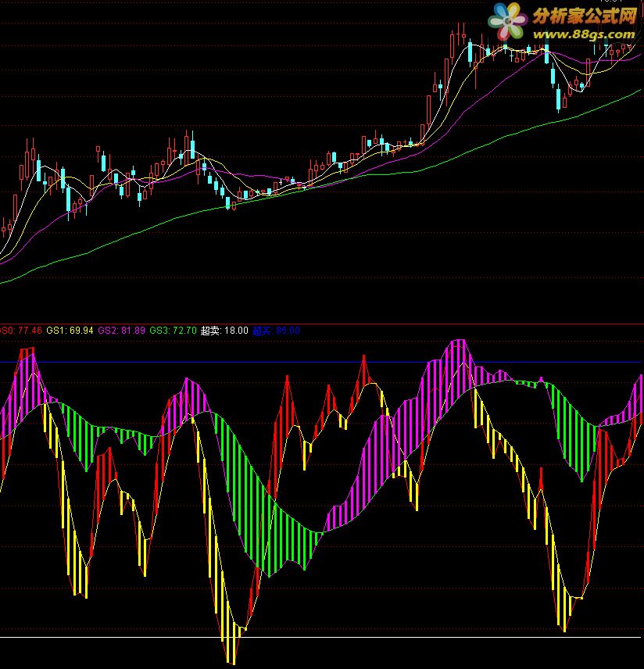Select the white oversold horizontal line
Screen dimensions: 644x669
click(x=322, y=638)
